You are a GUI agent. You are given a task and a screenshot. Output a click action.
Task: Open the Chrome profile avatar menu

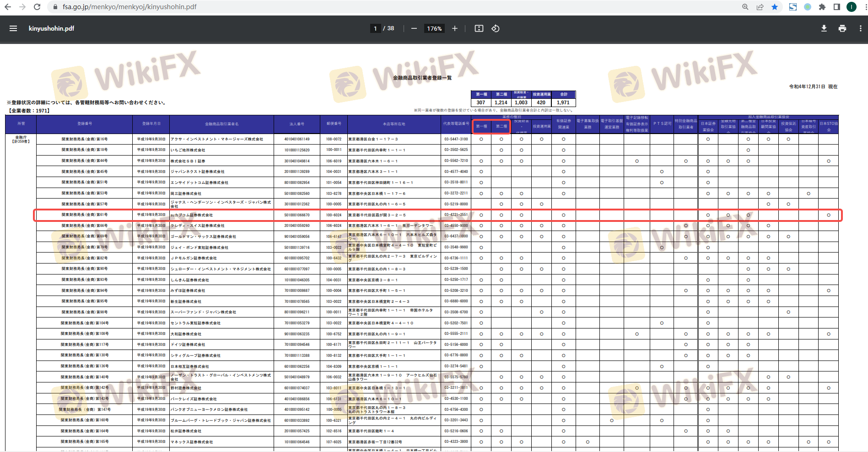(852, 7)
